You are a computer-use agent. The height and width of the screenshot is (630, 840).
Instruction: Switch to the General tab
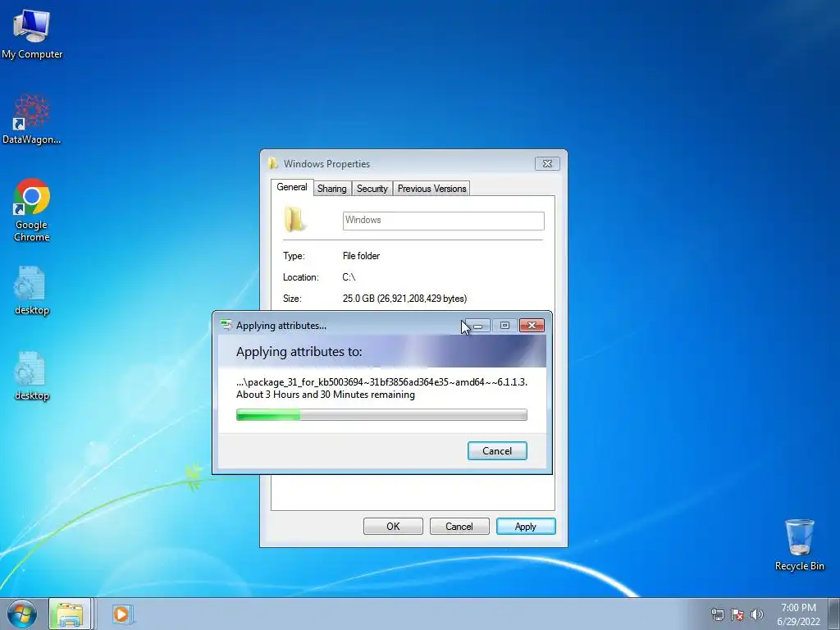pyautogui.click(x=291, y=187)
